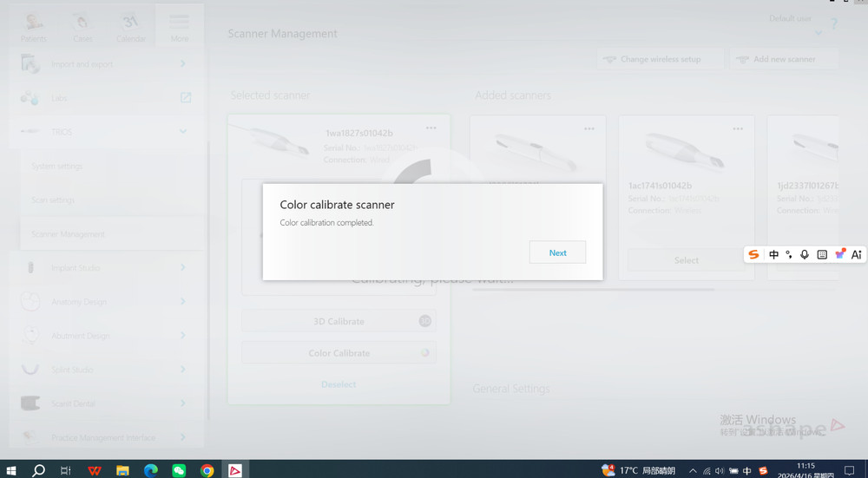Click Next in color calibration dialog
This screenshot has height=478, width=868.
pyautogui.click(x=557, y=252)
